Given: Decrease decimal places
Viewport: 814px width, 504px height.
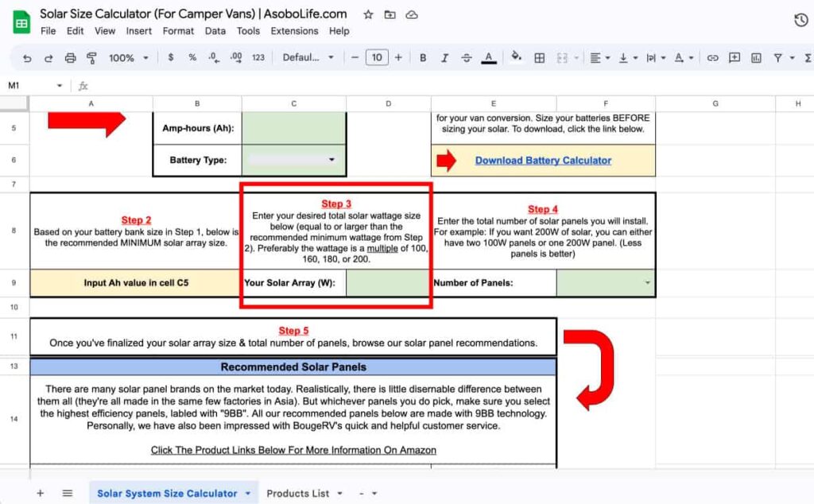Looking at the screenshot, I should (214, 57).
